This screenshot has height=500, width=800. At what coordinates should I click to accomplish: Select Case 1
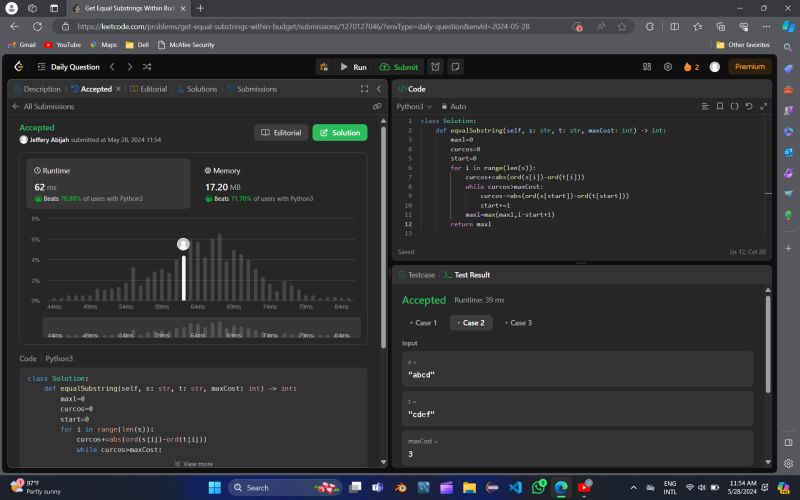(423, 322)
